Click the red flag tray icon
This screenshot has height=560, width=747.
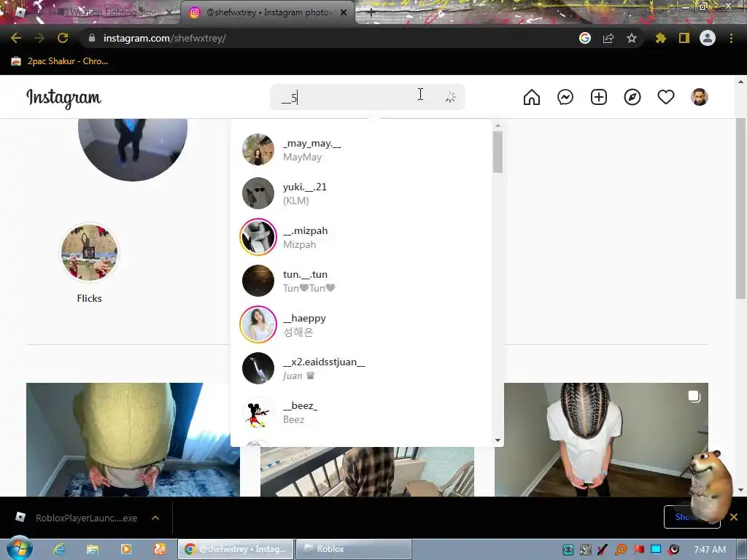[638, 550]
